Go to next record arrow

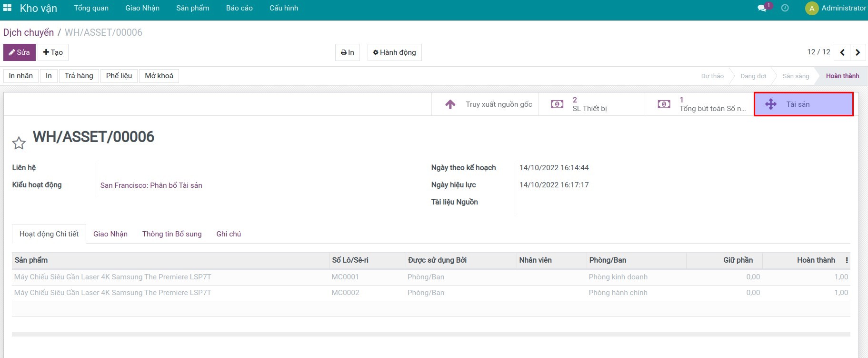coord(858,52)
